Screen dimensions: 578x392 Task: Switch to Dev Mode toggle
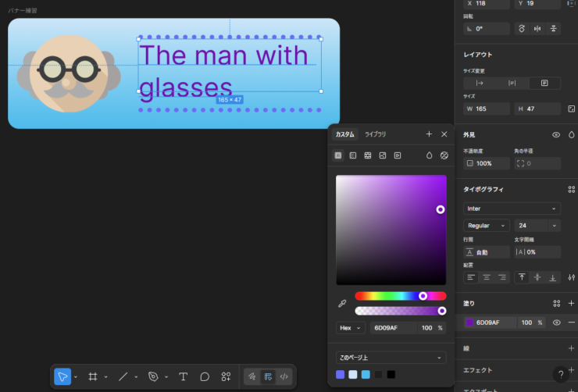(284, 376)
